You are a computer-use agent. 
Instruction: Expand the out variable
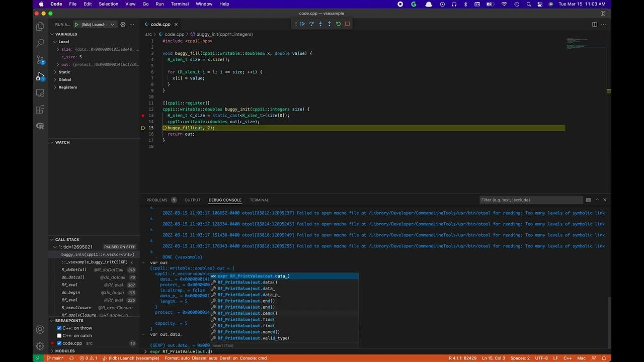pyautogui.click(x=58, y=64)
